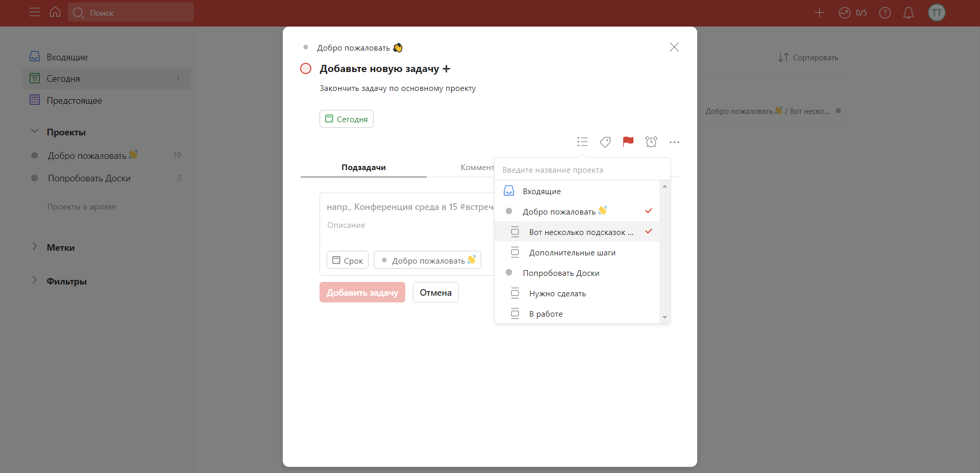Open the project selector list icon

click(582, 141)
